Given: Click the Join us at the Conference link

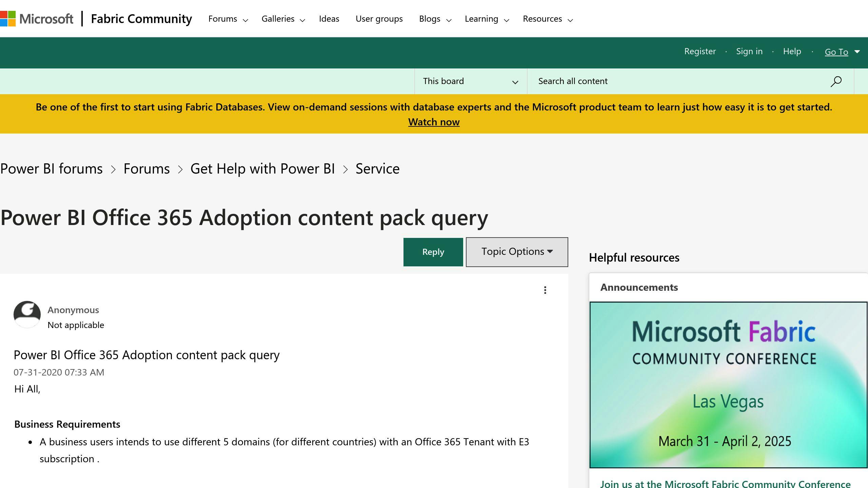Looking at the screenshot, I should tap(725, 484).
